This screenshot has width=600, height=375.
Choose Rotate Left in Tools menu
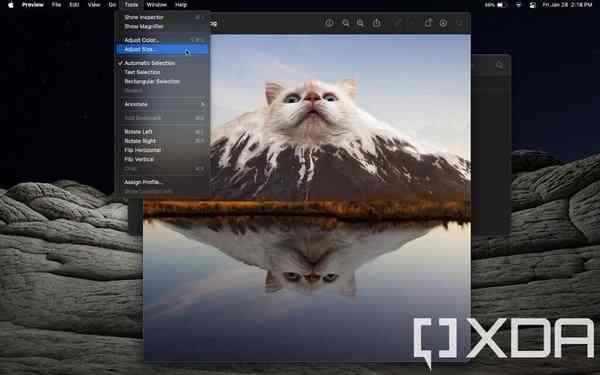(x=162, y=132)
